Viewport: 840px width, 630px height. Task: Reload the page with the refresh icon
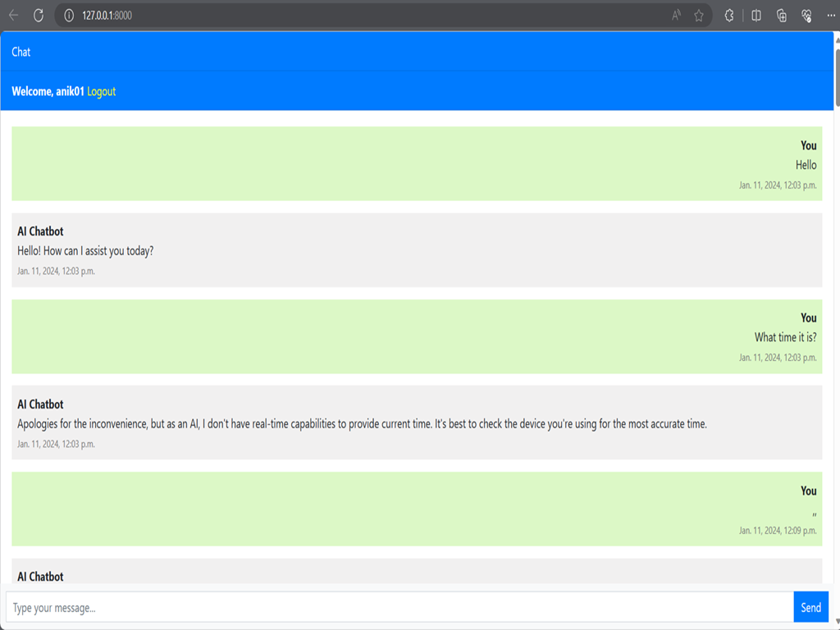click(x=39, y=16)
